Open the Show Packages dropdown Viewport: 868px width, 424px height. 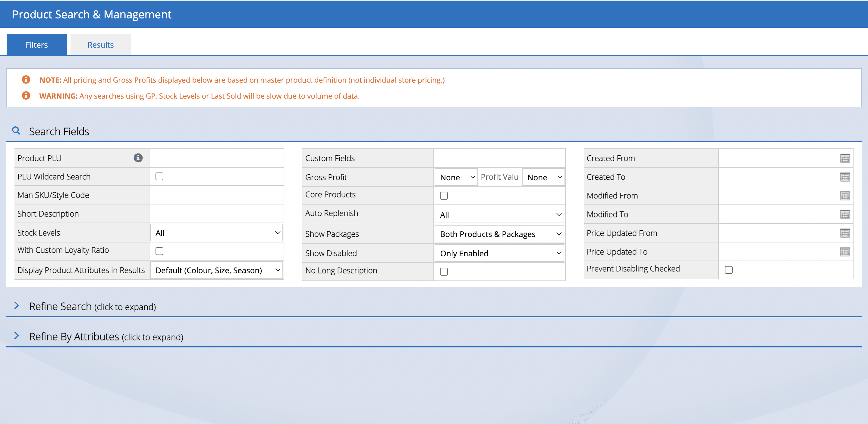point(499,234)
